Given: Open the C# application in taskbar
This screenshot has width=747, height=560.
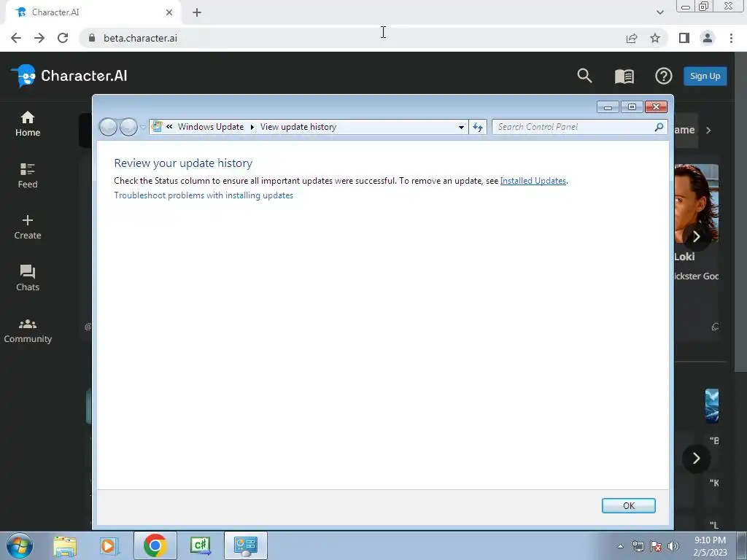Looking at the screenshot, I should pyautogui.click(x=200, y=545).
